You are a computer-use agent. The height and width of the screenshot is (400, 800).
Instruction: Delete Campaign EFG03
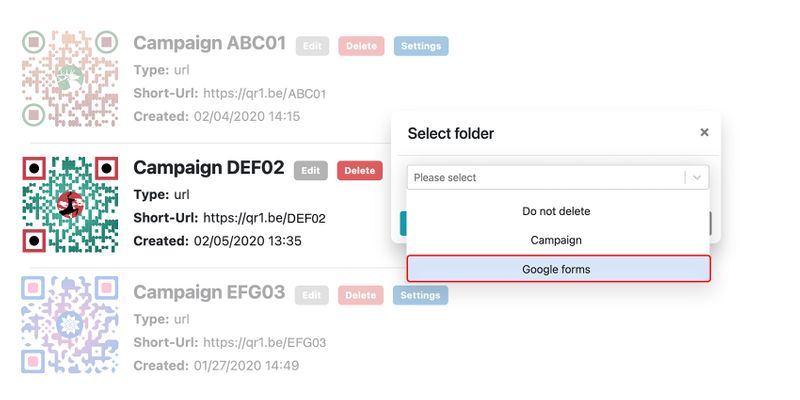pos(361,295)
